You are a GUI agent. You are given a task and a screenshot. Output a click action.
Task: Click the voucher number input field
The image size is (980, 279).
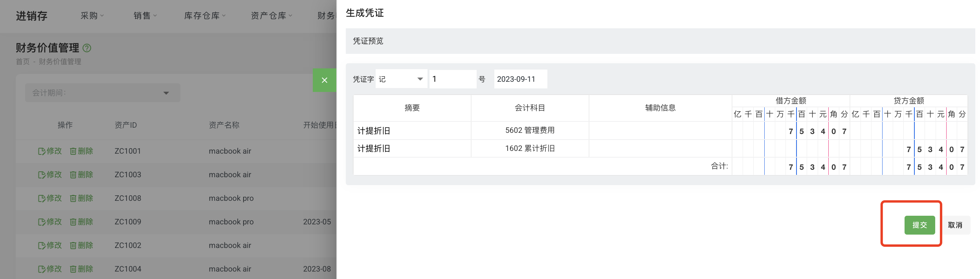point(452,79)
